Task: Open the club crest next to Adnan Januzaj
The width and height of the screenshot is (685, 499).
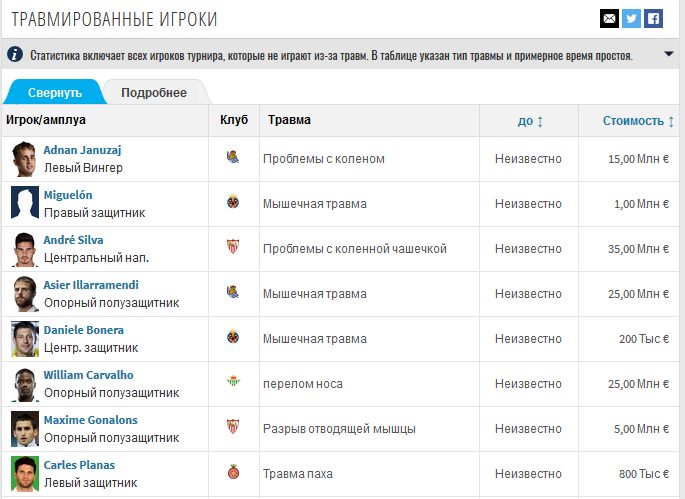Action: (x=232, y=158)
